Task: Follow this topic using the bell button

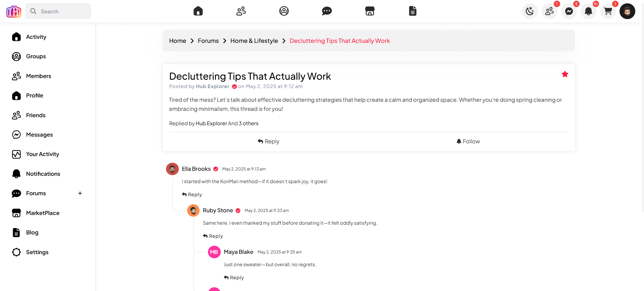Action: [468, 141]
